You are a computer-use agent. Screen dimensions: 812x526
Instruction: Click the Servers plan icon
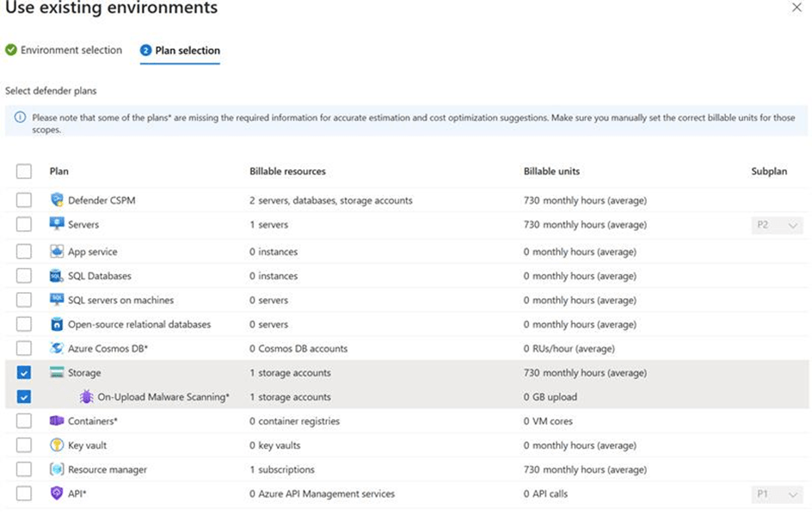point(57,224)
